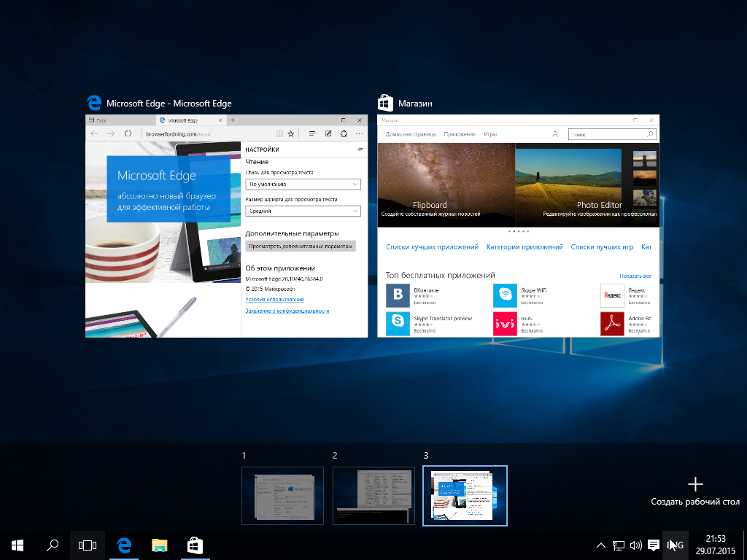Open the Store taskbar icon
This screenshot has width=747, height=560.
195,545
